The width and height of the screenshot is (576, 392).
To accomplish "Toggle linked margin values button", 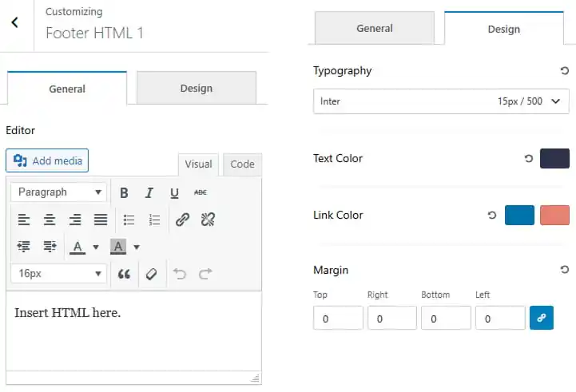I will tap(542, 318).
